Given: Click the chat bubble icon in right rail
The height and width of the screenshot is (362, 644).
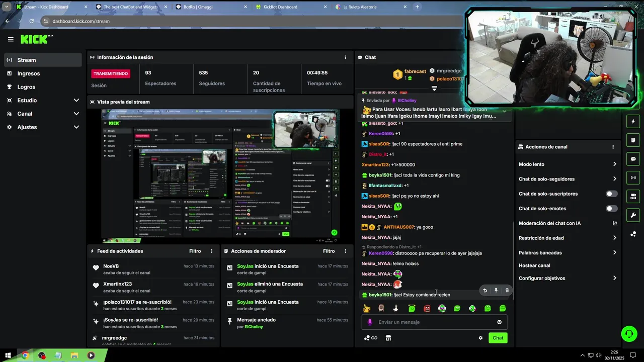Looking at the screenshot, I should [633, 159].
